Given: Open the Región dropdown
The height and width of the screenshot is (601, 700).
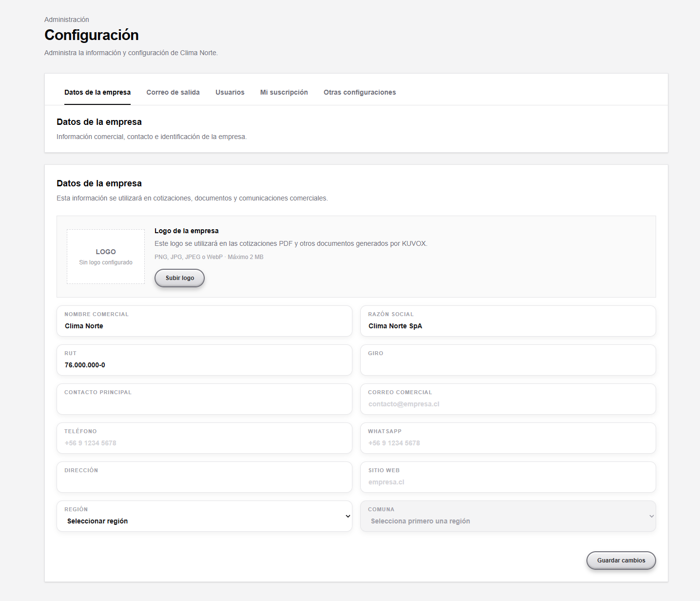Looking at the screenshot, I should click(204, 516).
